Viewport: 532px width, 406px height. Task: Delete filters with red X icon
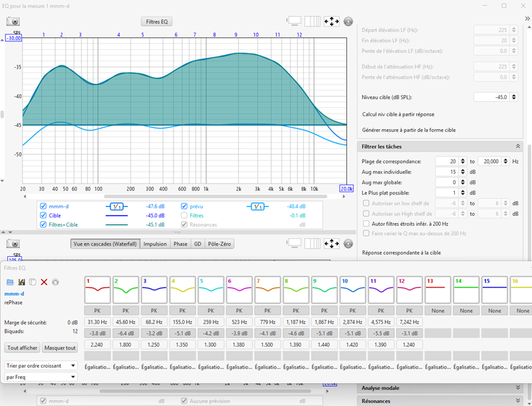[x=44, y=282]
